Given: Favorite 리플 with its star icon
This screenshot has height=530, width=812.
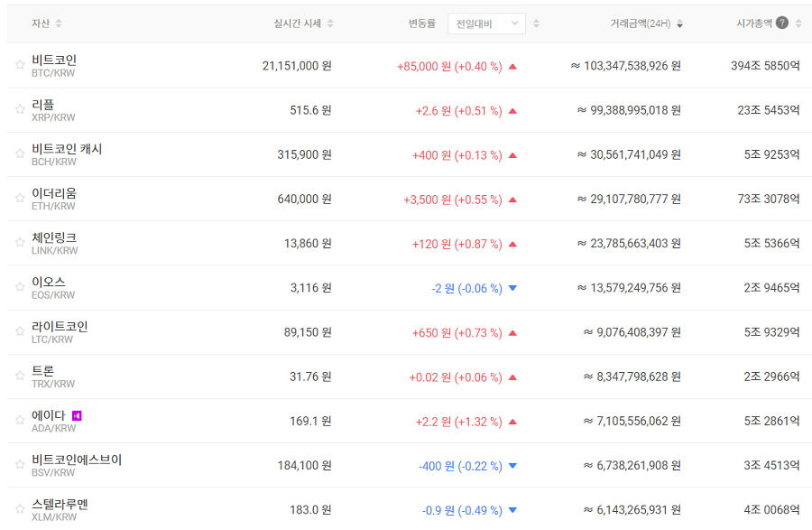Looking at the screenshot, I should (x=20, y=109).
